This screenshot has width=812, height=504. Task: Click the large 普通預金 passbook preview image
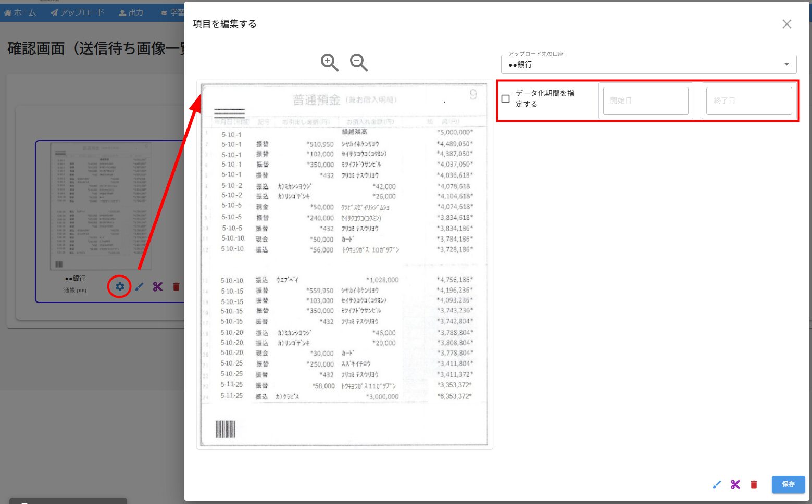click(344, 264)
